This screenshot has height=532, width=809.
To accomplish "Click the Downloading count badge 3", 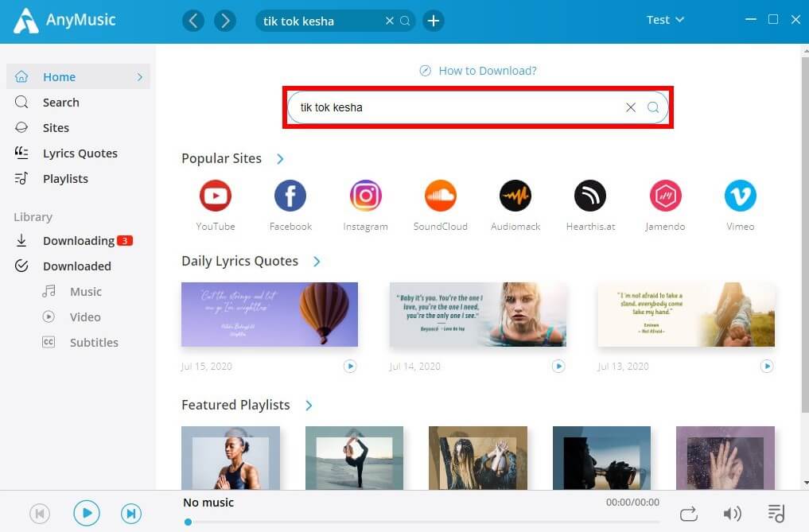I will tap(124, 240).
